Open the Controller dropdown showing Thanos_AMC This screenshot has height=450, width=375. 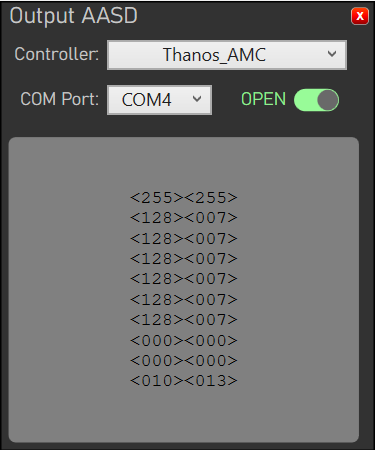[227, 55]
